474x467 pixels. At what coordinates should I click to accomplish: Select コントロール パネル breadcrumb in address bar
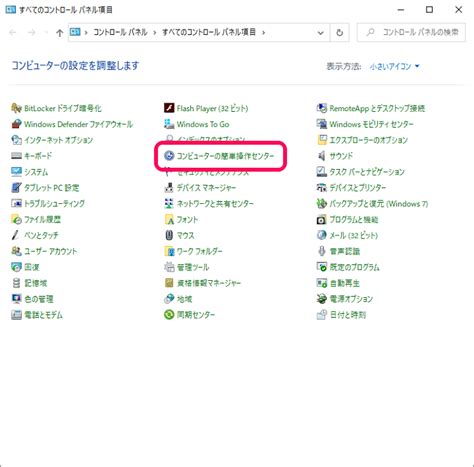[x=120, y=32]
